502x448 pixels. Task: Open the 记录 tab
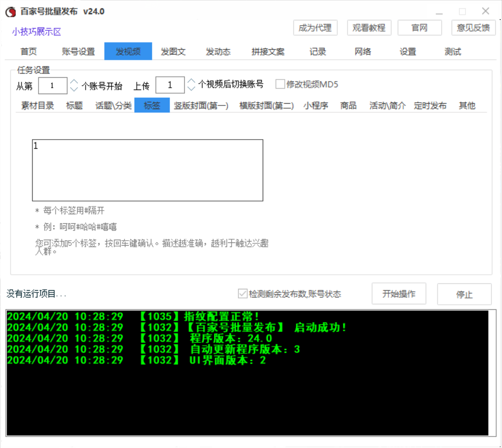[317, 51]
